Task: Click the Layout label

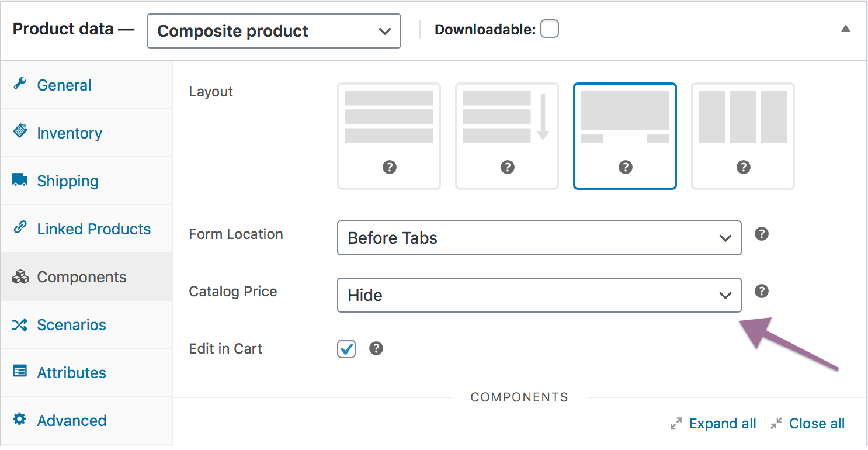Action: click(x=211, y=92)
